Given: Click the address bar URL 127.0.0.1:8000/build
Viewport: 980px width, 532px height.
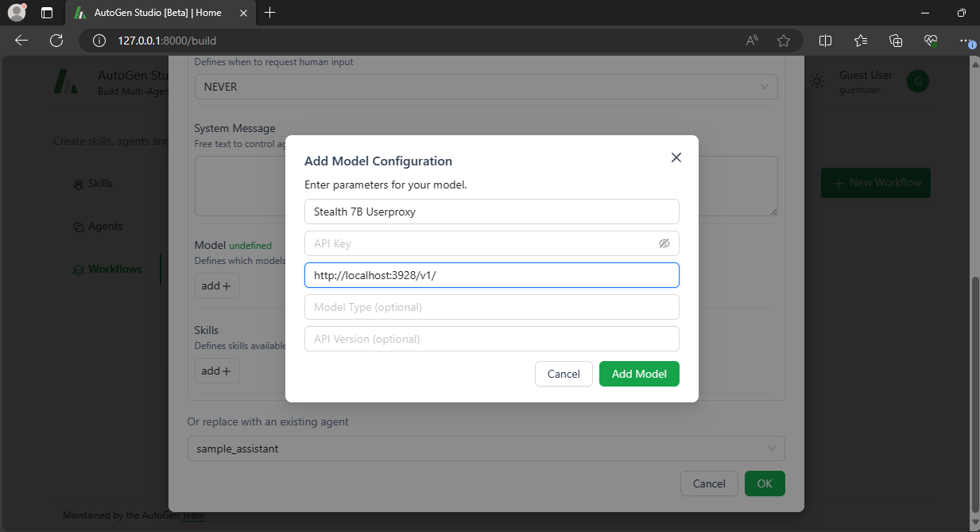Looking at the screenshot, I should (x=167, y=41).
